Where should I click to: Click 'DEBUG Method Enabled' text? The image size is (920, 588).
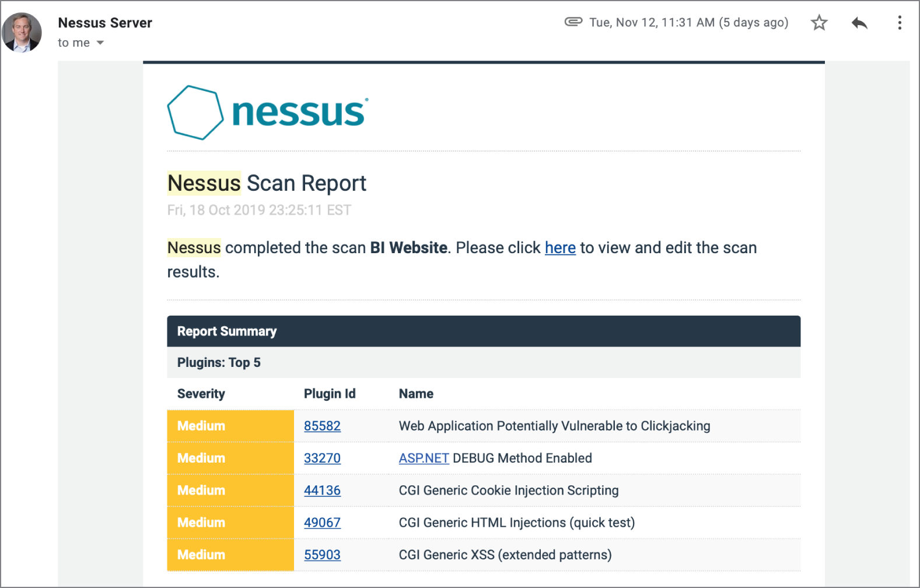click(x=522, y=458)
